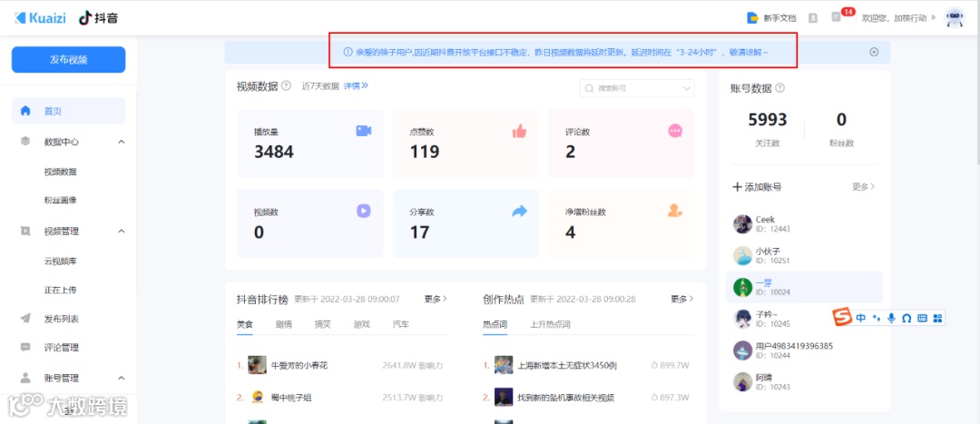
Task: Click the 分享数 share arrow icon
Action: (519, 211)
